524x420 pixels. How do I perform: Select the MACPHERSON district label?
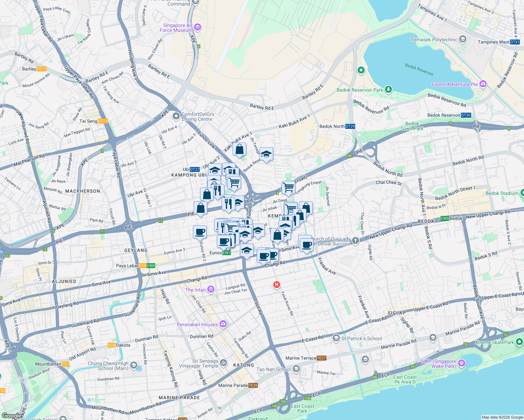pyautogui.click(x=83, y=191)
